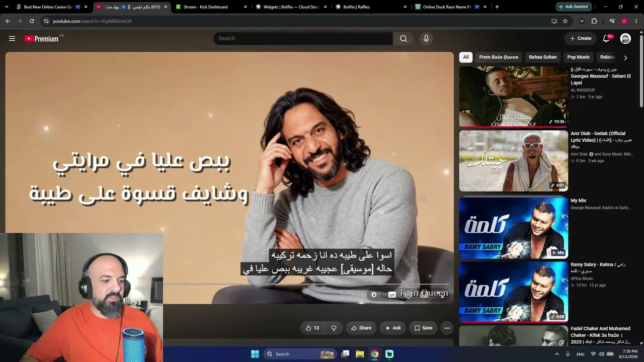Viewport: 644px width, 362px height.
Task: Open the video player settings gear
Action: coord(408,295)
